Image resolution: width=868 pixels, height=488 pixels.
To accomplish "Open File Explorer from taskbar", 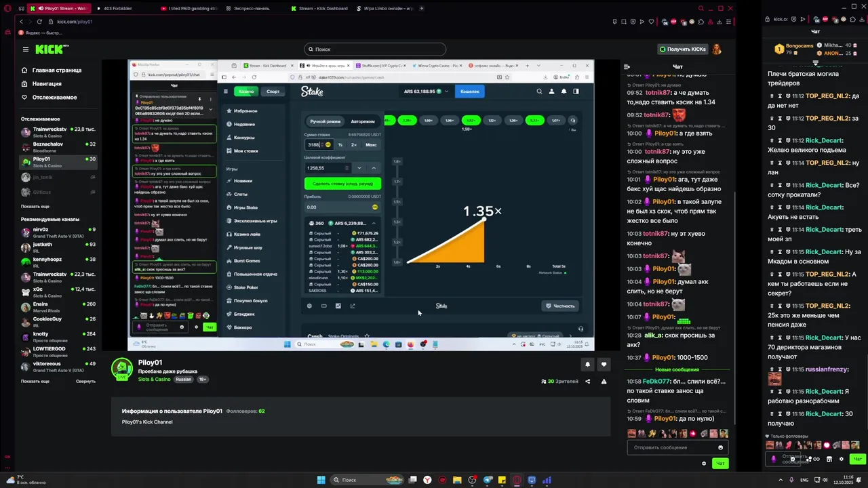I will (x=458, y=480).
